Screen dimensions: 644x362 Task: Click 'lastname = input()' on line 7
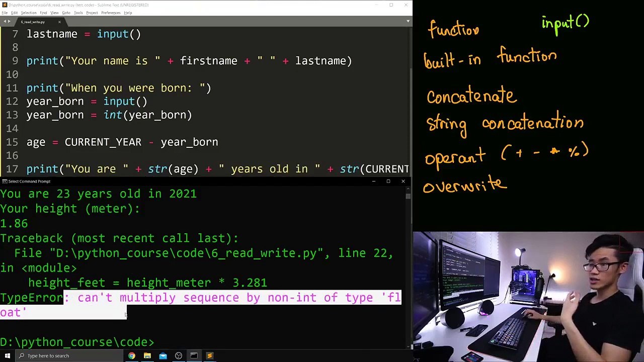click(84, 34)
